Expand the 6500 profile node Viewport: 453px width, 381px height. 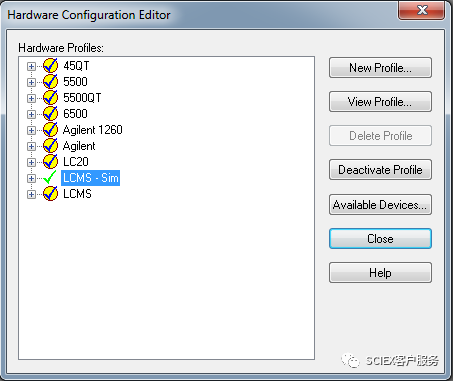(31, 114)
